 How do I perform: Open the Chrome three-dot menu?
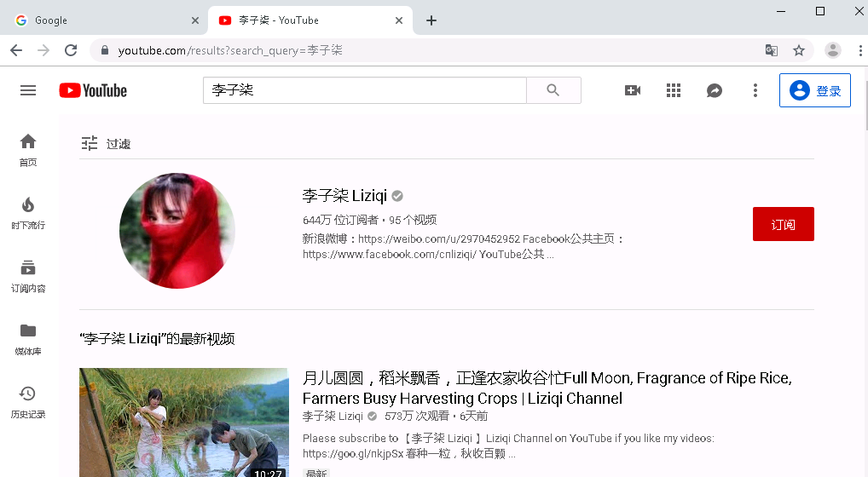pos(860,50)
